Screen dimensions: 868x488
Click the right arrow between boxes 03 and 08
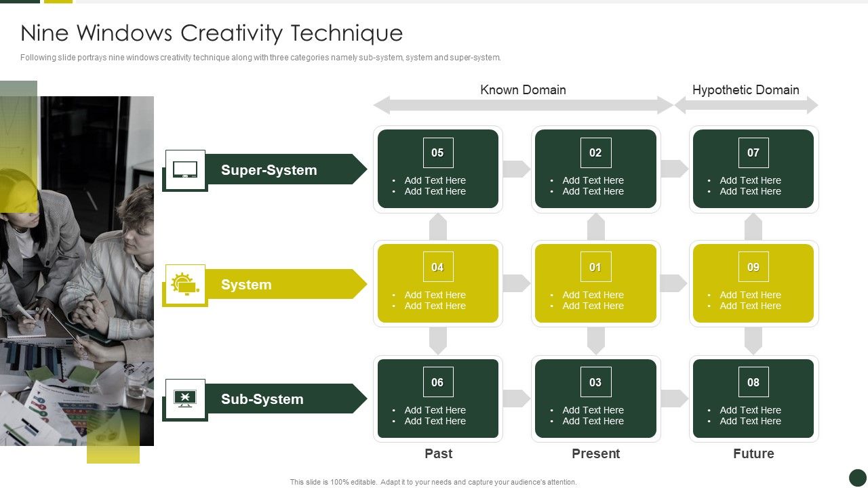(674, 399)
